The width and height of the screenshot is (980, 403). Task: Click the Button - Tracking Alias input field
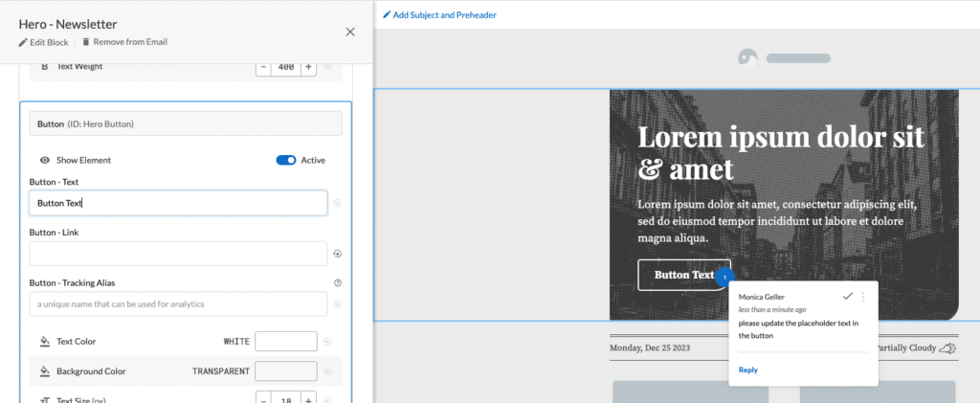click(178, 304)
